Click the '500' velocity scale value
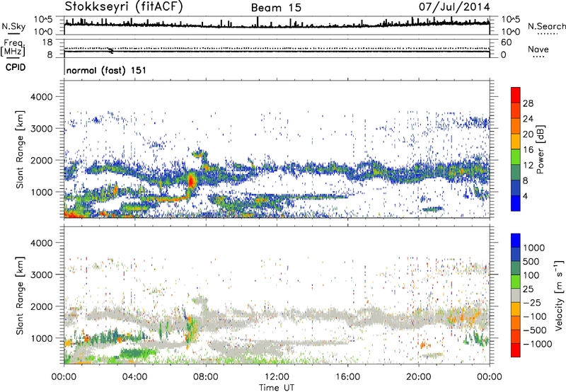 (531, 261)
